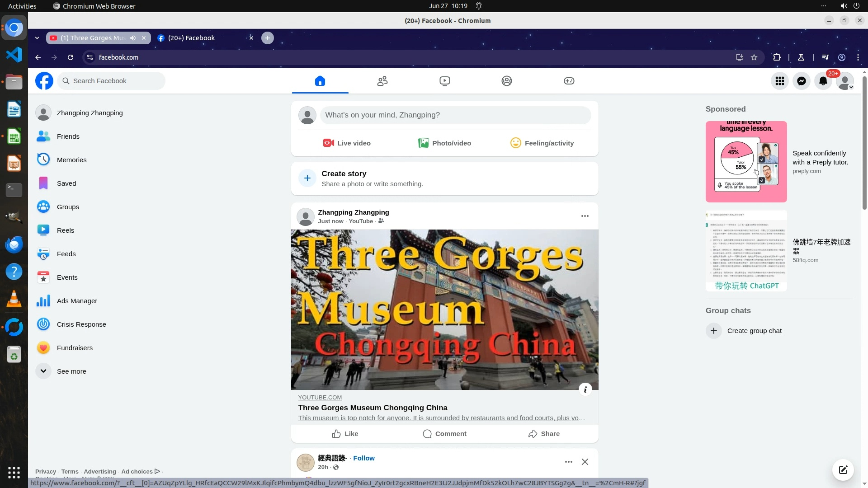This screenshot has width=868, height=488.
Task: Open the notifications bell
Action: click(x=823, y=81)
